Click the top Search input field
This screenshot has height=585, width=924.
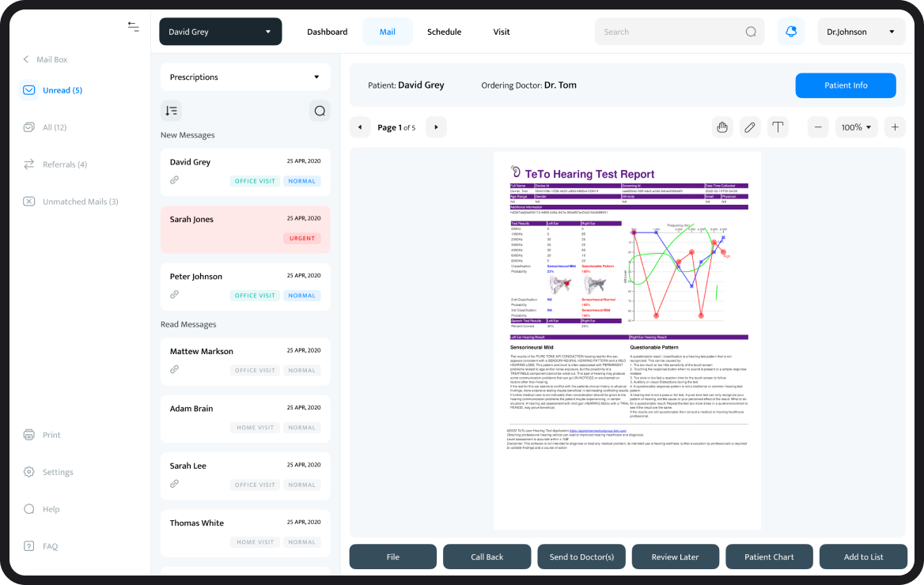pyautogui.click(x=680, y=32)
